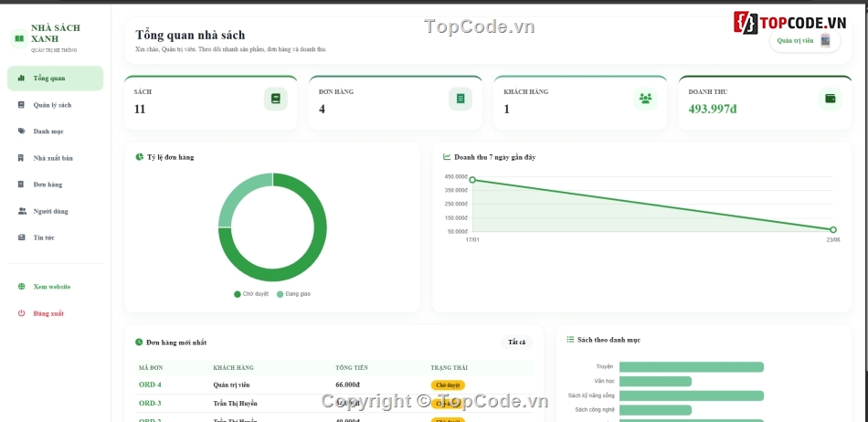Click the Danh mục tags icon
The width and height of the screenshot is (868, 422).
coord(21,132)
